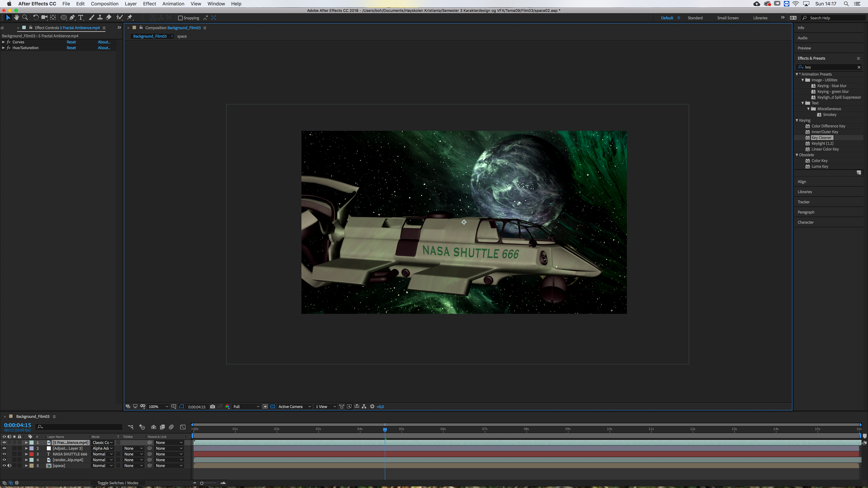This screenshot has height=488, width=868.
Task: Open the Graph Editor in timeline
Action: point(183,427)
